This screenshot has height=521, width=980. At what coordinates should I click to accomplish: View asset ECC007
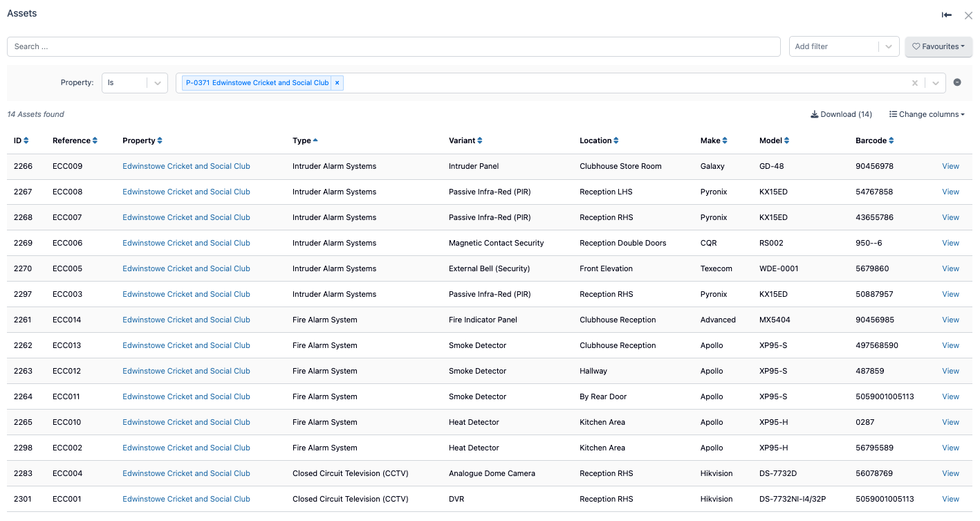click(x=950, y=217)
